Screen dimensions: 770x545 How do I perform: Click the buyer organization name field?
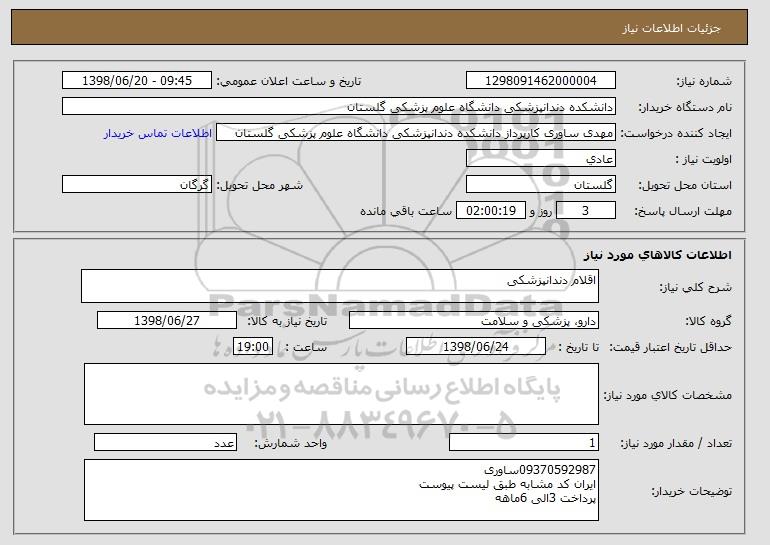tap(339, 107)
